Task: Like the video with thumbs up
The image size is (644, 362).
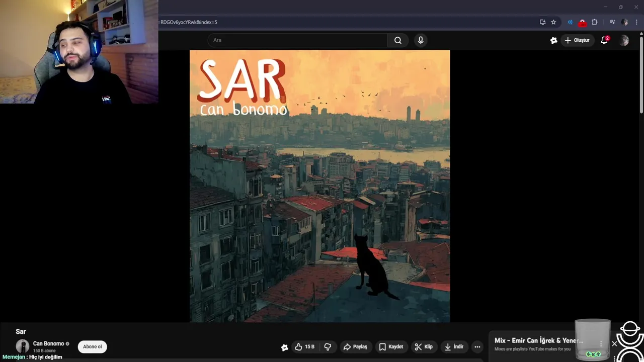Action: pyautogui.click(x=304, y=347)
